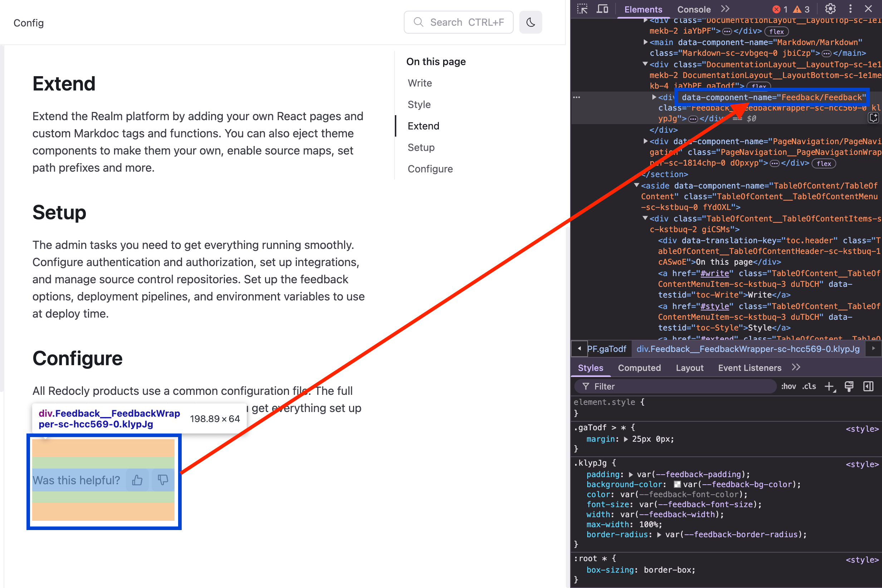
Task: Toggle the .cls element classes panel
Action: click(809, 387)
